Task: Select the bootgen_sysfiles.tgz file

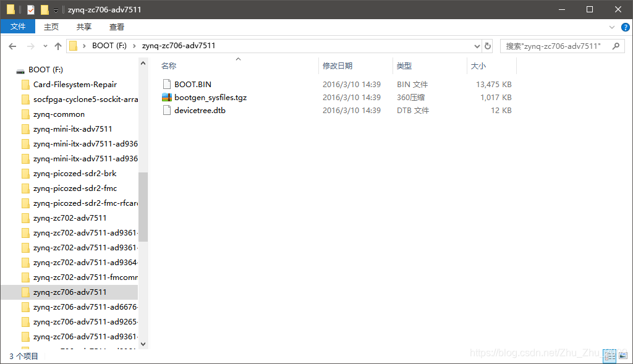Action: pos(210,97)
